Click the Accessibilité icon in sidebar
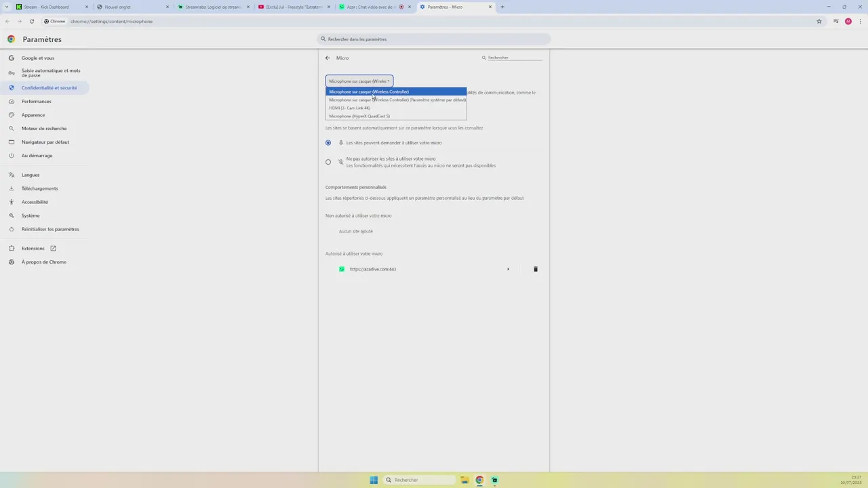 [x=12, y=202]
